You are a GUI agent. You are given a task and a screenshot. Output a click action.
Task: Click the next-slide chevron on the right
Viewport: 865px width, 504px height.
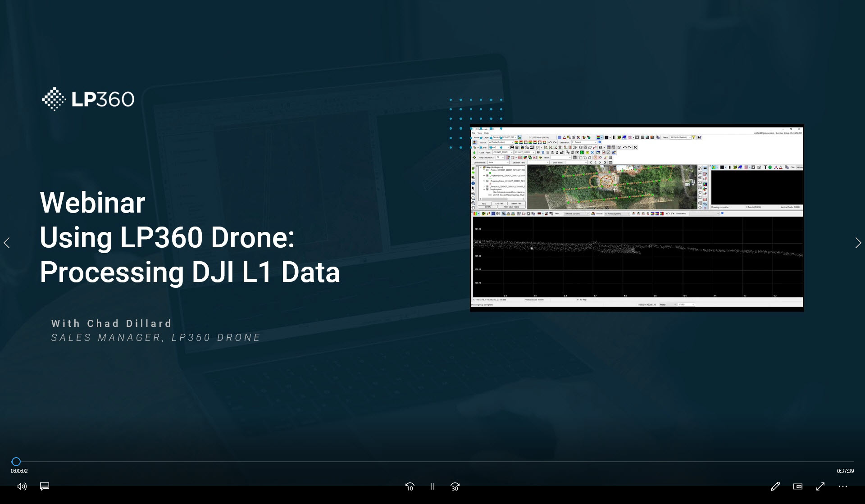tap(858, 243)
